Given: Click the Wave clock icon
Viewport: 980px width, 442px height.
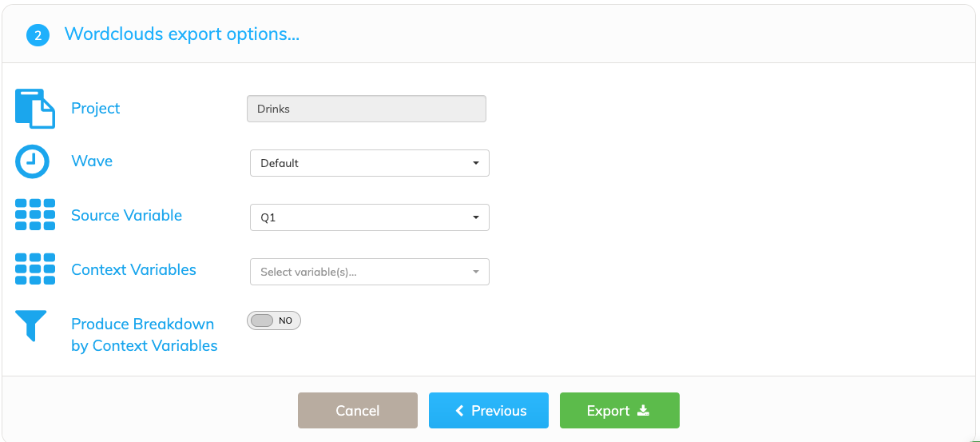Looking at the screenshot, I should 33,161.
